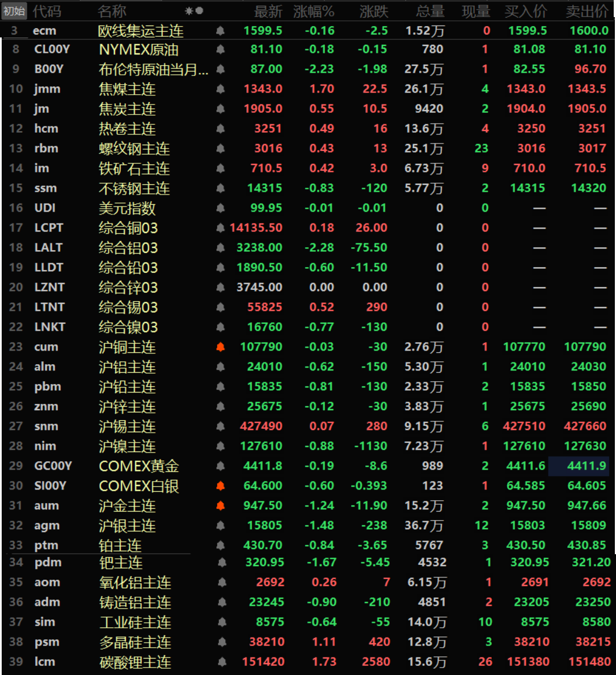Image resolution: width=616 pixels, height=675 pixels.
Task: Click alert bell for 沪锡主连
Action: point(221,426)
